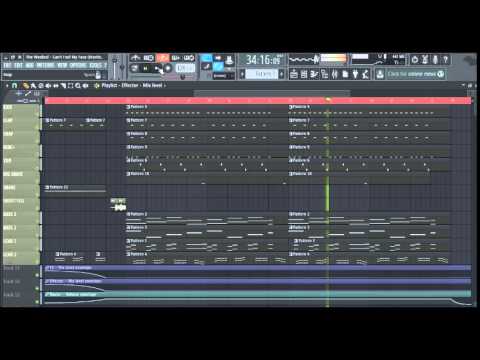Click the globe icon in news panel

pos(440,74)
